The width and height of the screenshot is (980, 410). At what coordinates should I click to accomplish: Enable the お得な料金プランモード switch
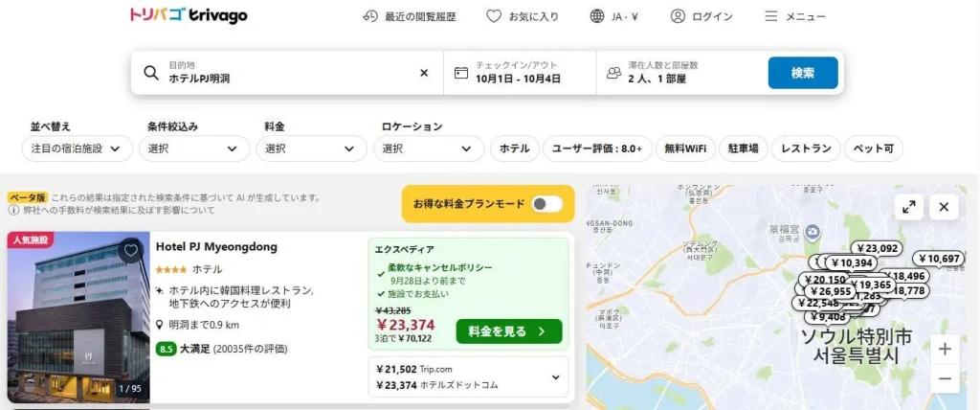click(x=546, y=204)
